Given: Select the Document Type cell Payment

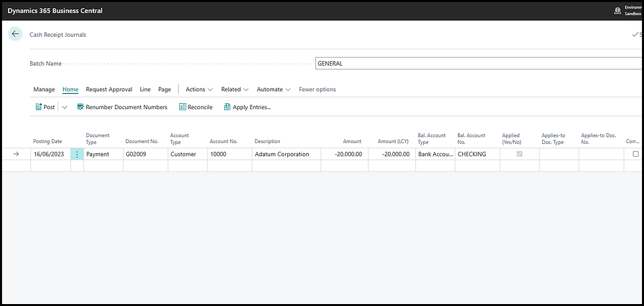Looking at the screenshot, I should point(104,154).
